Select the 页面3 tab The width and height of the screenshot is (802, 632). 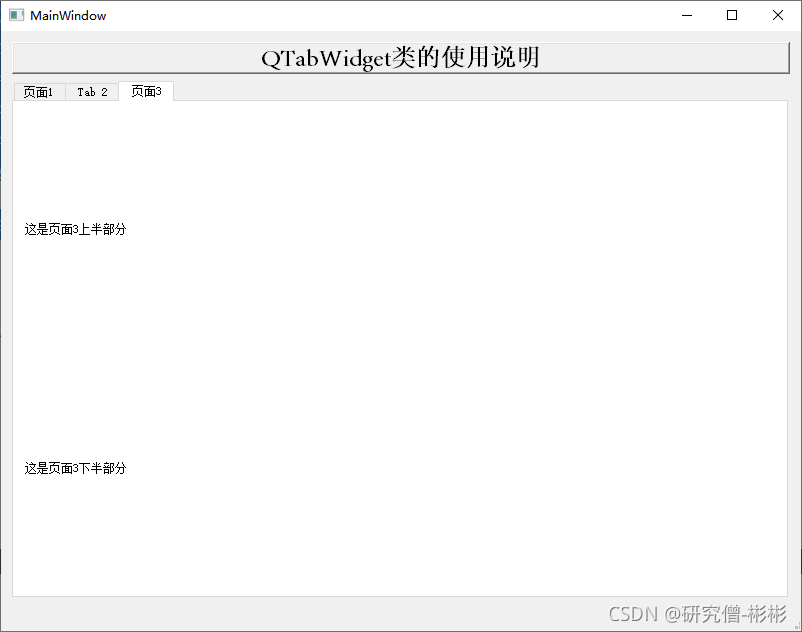coord(146,91)
